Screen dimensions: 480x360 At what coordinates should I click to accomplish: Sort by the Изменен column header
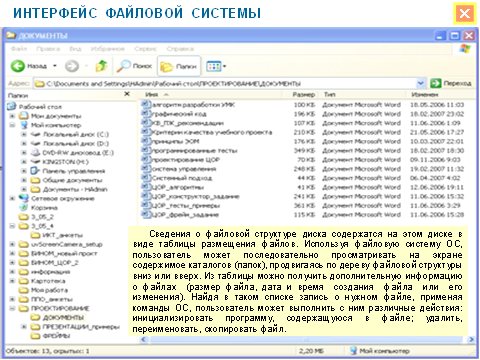coord(440,95)
